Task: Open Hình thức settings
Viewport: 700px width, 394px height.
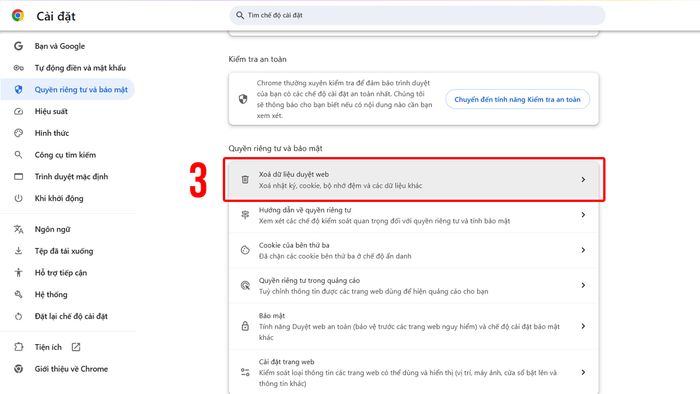Action: click(52, 133)
